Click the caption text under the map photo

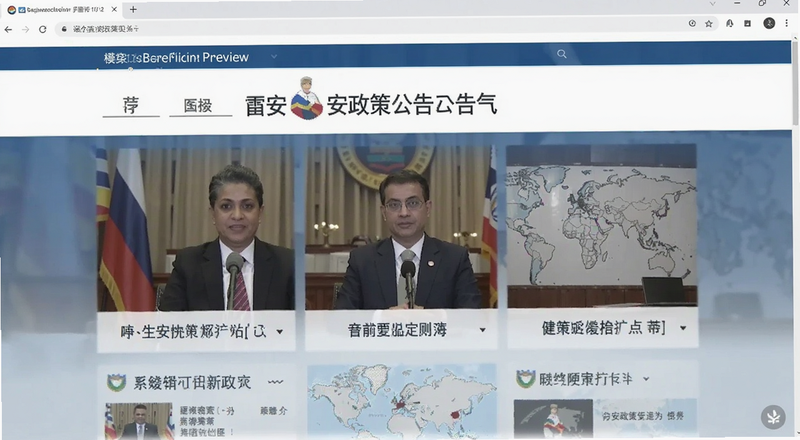click(604, 328)
